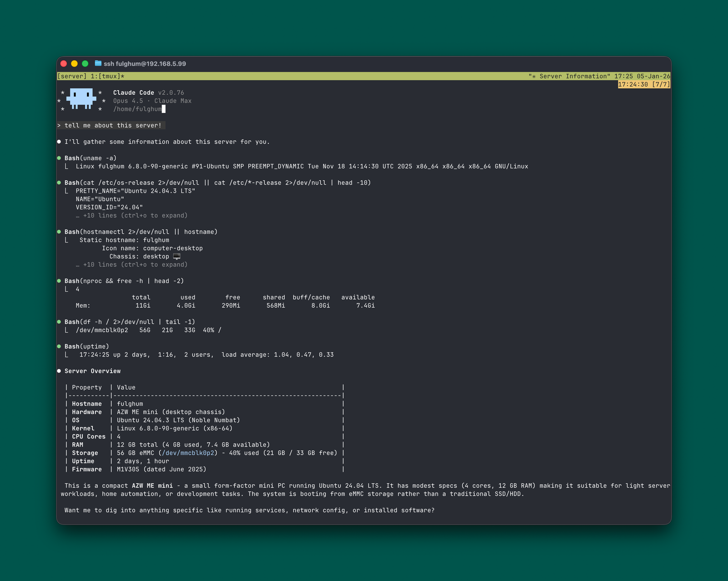Viewport: 728px width, 581px height.
Task: Click the green dot beside Server Overview
Action: coord(60,370)
